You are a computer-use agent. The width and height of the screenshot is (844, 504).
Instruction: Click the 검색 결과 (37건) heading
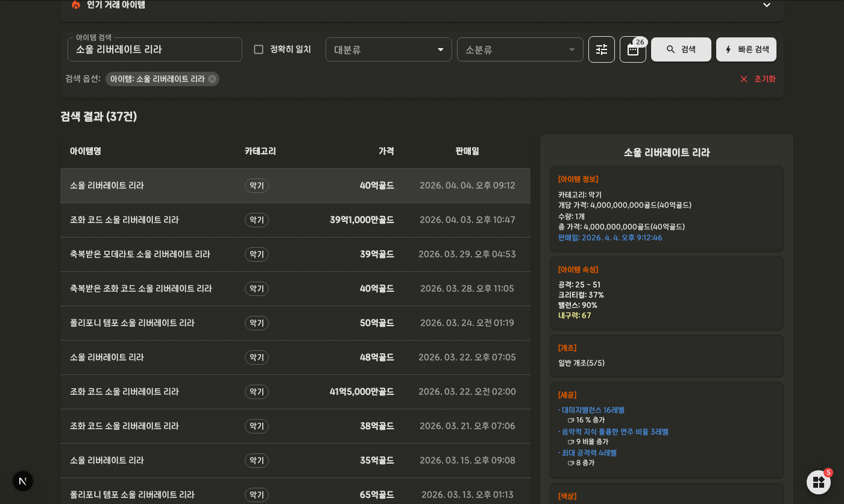[x=99, y=116]
